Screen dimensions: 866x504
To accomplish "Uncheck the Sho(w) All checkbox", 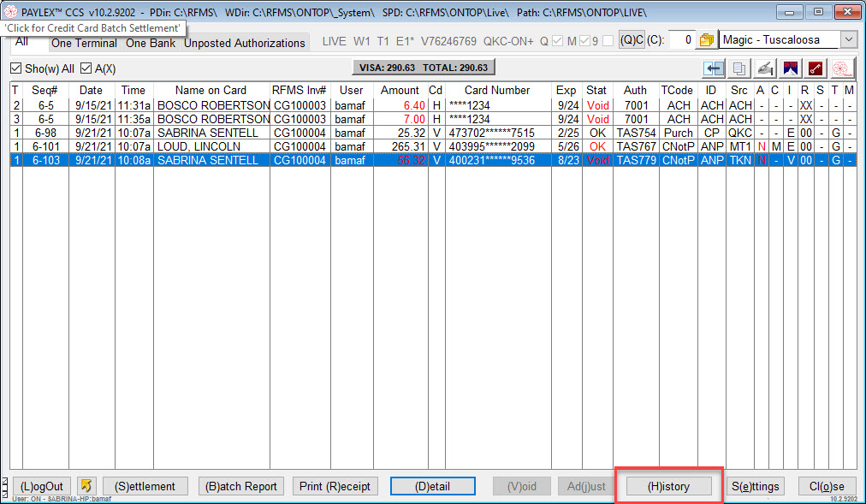I will point(16,68).
